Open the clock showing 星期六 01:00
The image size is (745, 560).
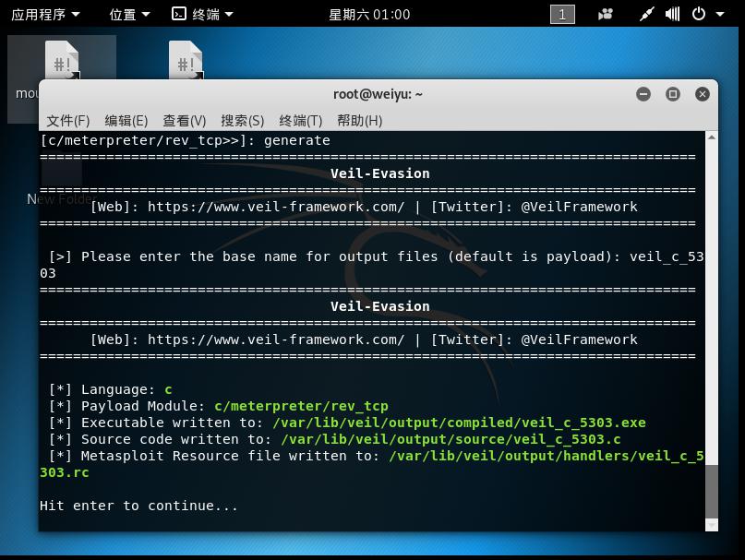[369, 15]
